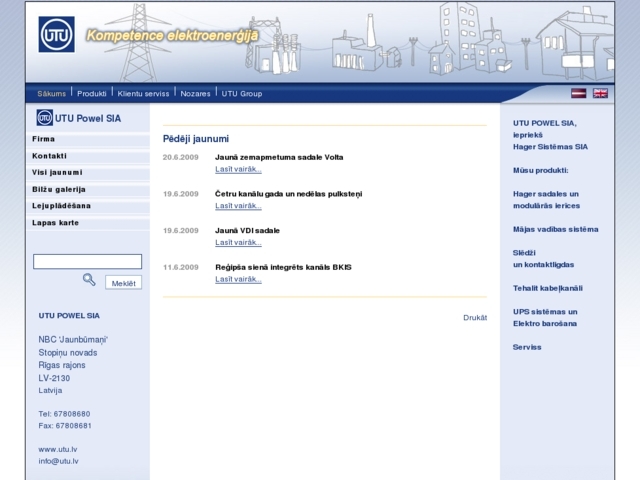The image size is (640, 480).
Task: Switch language with the Latvian flag
Action: (578, 93)
